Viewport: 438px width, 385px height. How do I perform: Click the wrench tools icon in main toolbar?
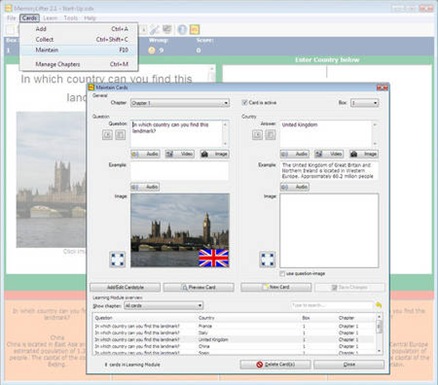pos(154,30)
